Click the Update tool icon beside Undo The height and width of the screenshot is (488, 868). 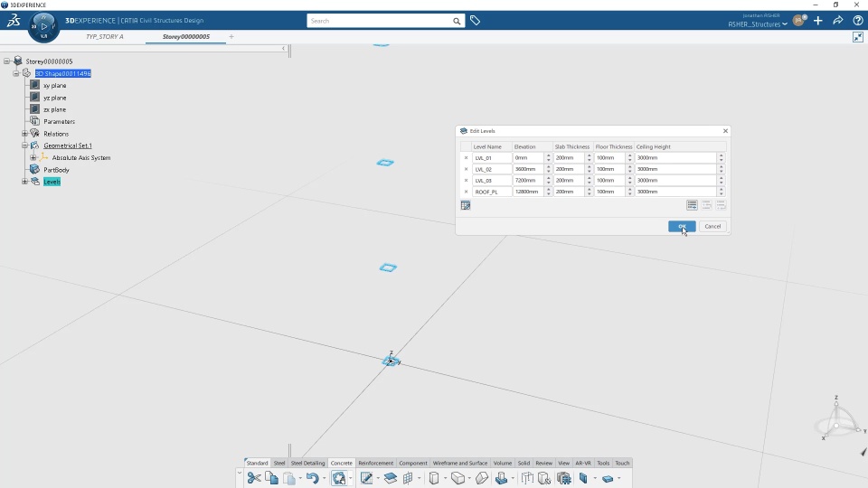pyautogui.click(x=339, y=478)
